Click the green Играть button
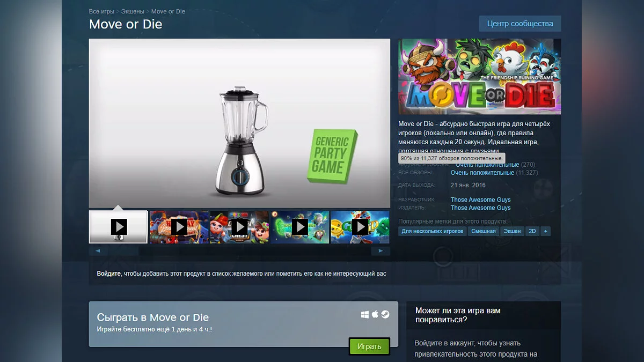644x362 pixels. [x=369, y=346]
